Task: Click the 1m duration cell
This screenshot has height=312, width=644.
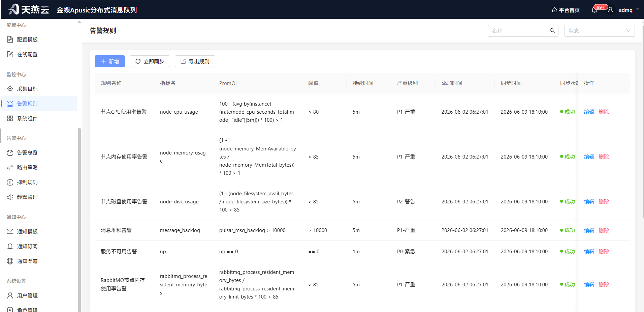Action: 356,251
